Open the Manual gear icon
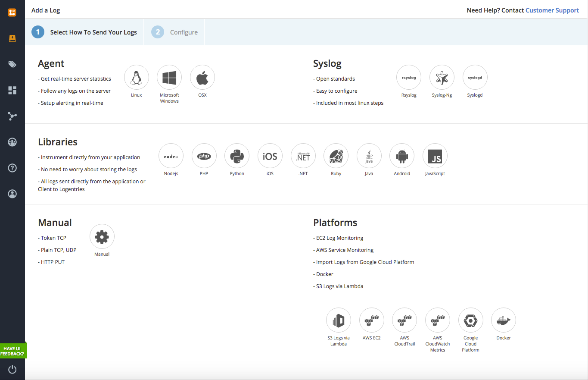 point(102,237)
